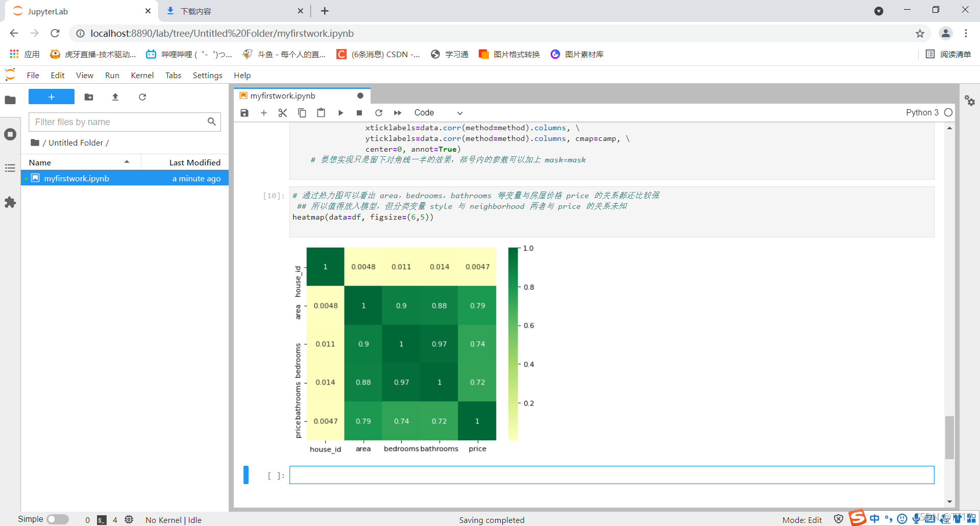Open the Help menu
This screenshot has width=980, height=526.
click(242, 75)
